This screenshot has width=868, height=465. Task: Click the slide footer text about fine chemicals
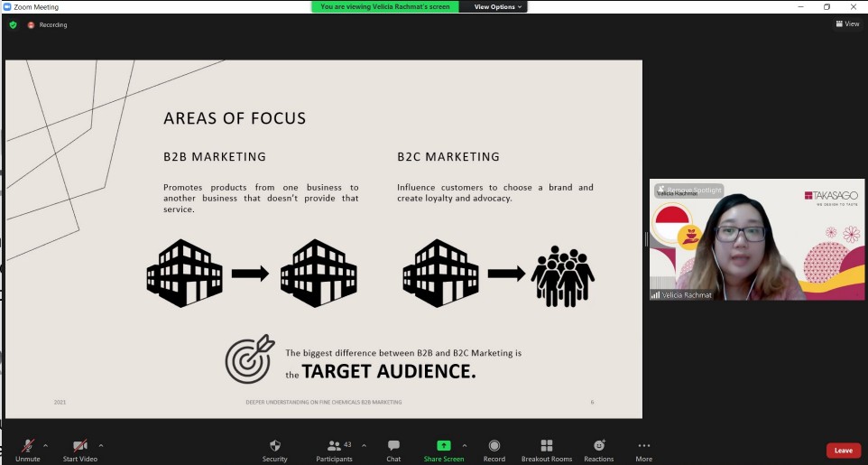[324, 402]
